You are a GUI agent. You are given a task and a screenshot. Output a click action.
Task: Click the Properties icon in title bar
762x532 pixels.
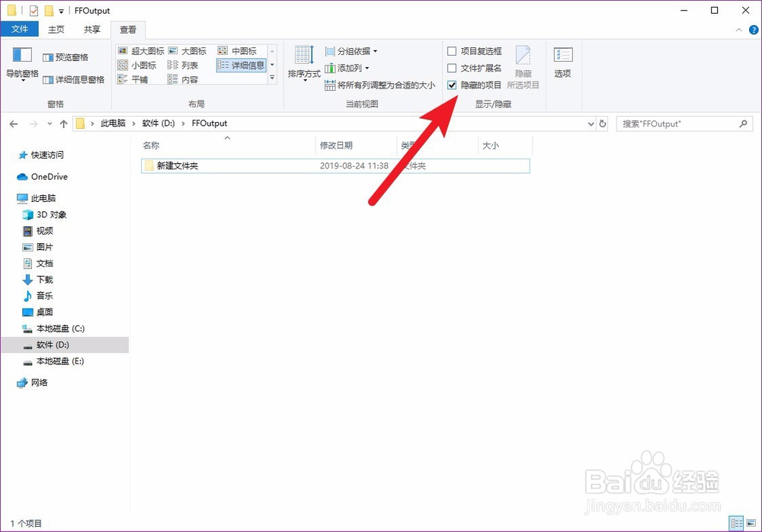(34, 10)
